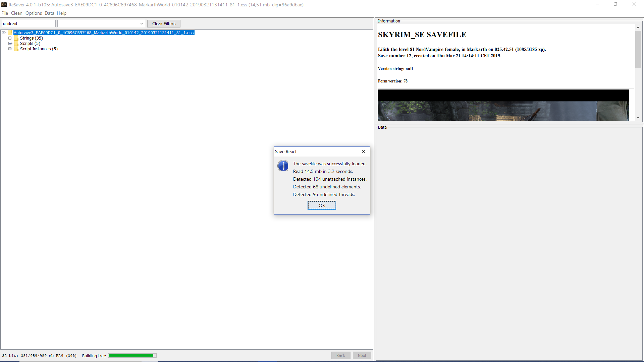This screenshot has width=644, height=362.
Task: Click the Scripts folder icon
Action: coord(16,44)
